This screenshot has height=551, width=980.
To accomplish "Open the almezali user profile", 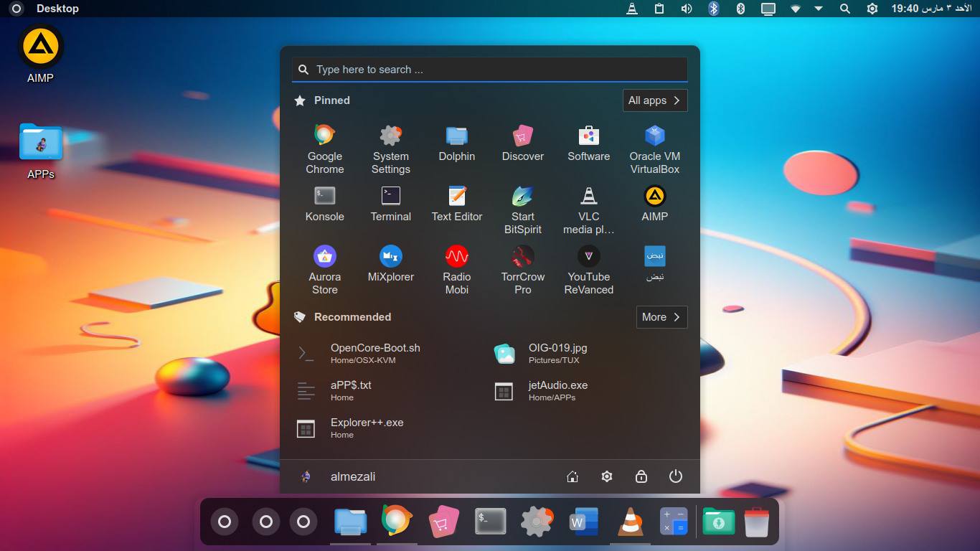I will coord(337,476).
